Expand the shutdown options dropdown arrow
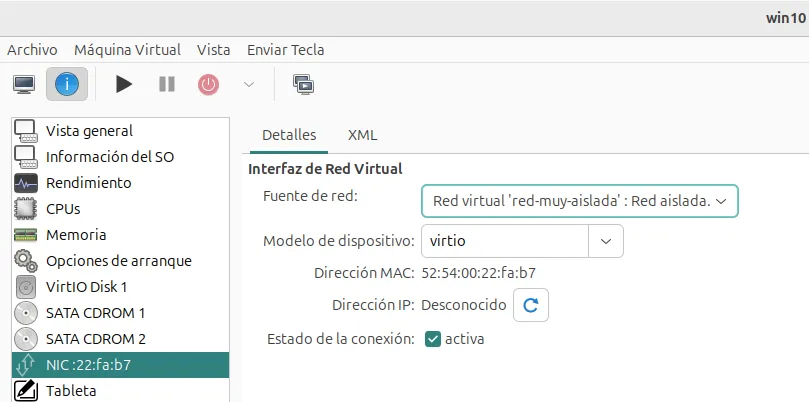Image resolution: width=809 pixels, height=402 pixels. coord(249,84)
